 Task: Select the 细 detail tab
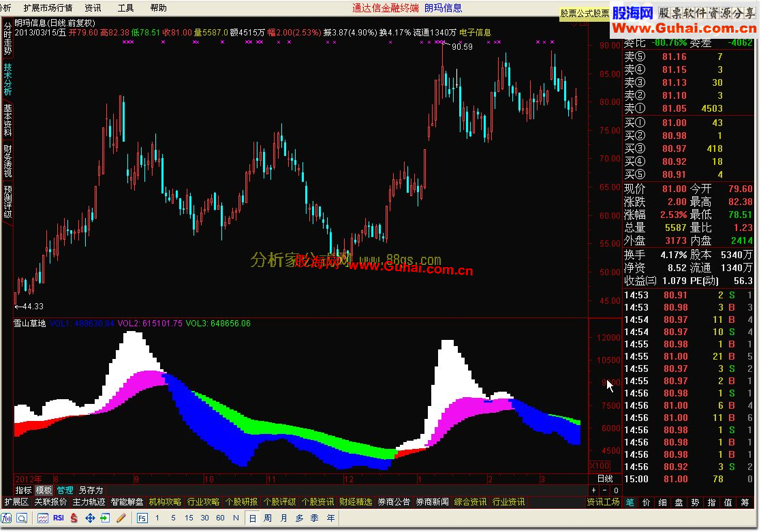[663, 503]
